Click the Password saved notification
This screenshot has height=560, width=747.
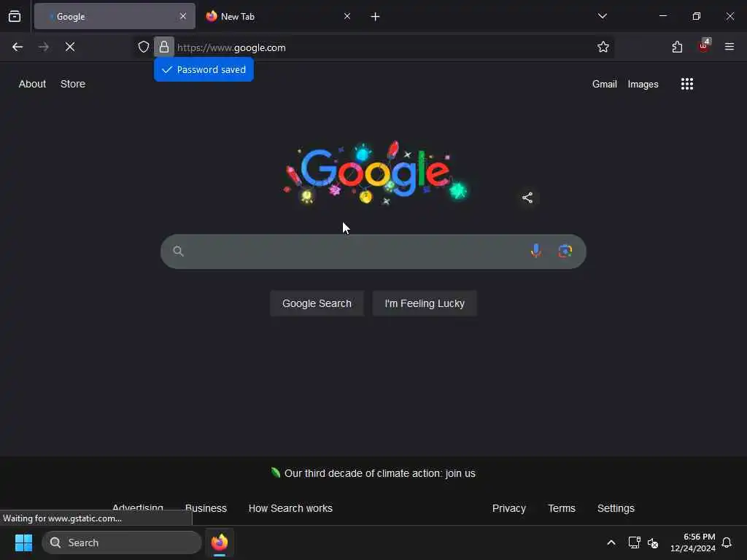(x=204, y=69)
